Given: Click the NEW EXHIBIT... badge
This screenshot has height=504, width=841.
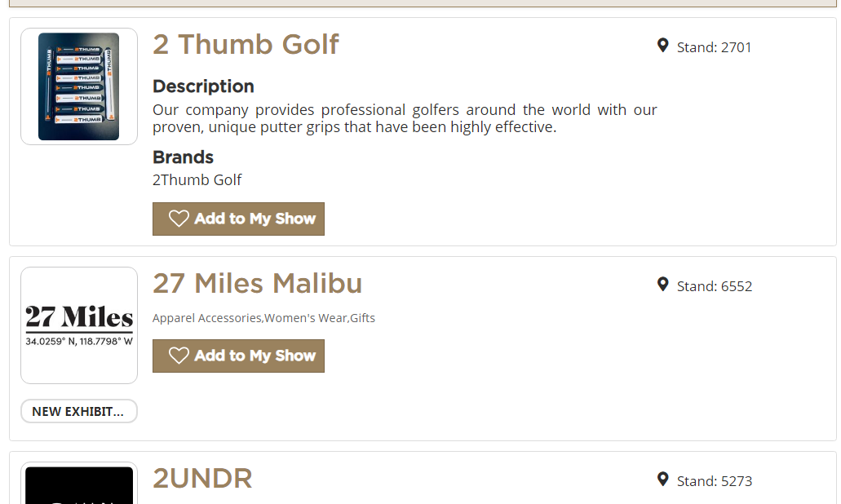Looking at the screenshot, I should click(x=78, y=411).
